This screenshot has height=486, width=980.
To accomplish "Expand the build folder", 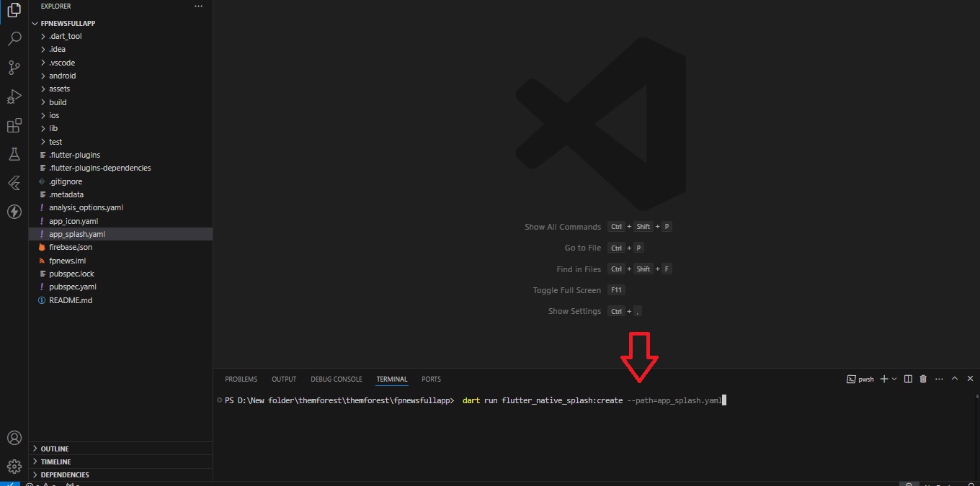I will coord(121,102).
